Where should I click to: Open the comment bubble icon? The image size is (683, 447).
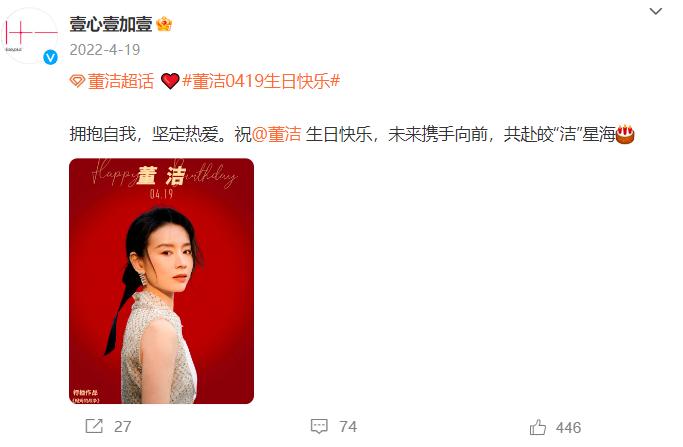pos(319,426)
